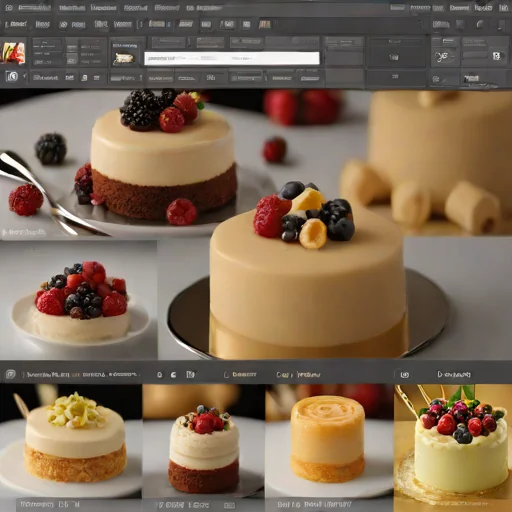Viewport: 512px width, 512px height.
Task: Open the last menu item at the top-right
Action: point(503,8)
